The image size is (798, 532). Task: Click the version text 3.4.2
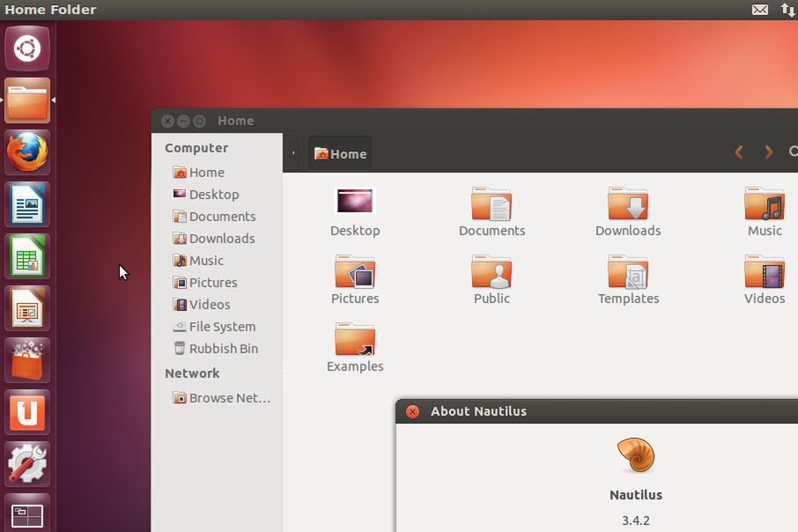[x=636, y=521]
